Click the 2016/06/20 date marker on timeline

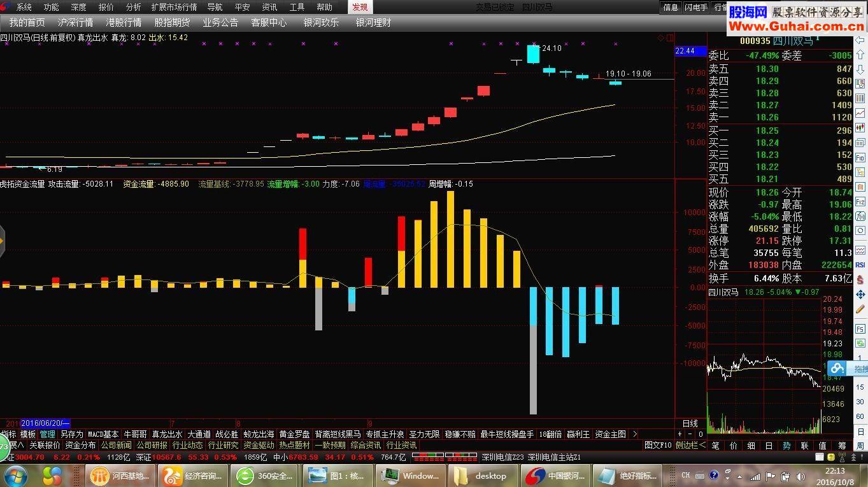tap(45, 423)
